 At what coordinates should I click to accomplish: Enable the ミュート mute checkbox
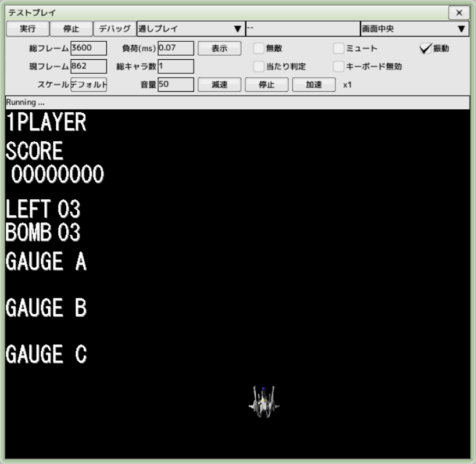[339, 49]
